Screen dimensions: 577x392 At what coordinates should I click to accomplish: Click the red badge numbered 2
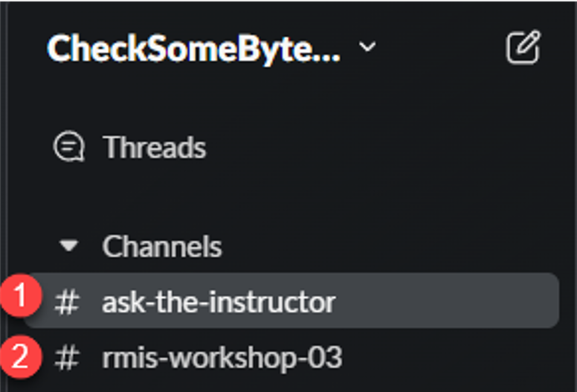pyautogui.click(x=24, y=355)
